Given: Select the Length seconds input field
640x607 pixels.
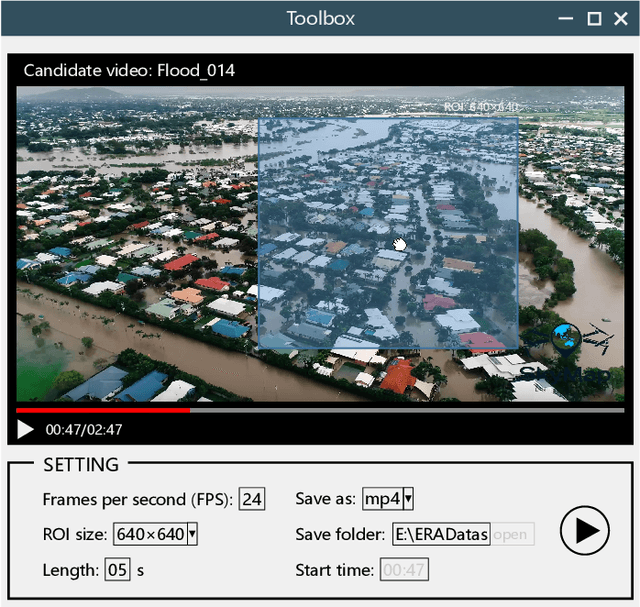Looking at the screenshot, I should point(117,570).
